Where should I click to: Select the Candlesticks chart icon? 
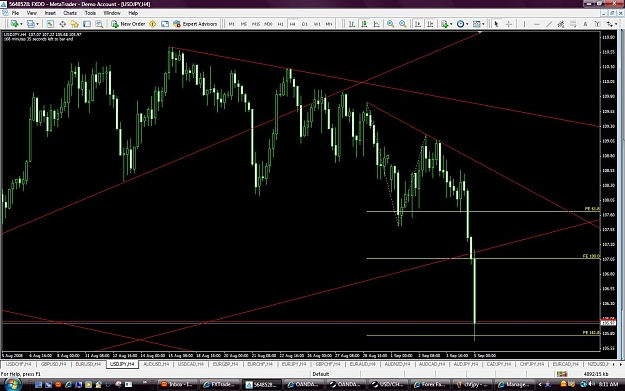click(x=364, y=24)
